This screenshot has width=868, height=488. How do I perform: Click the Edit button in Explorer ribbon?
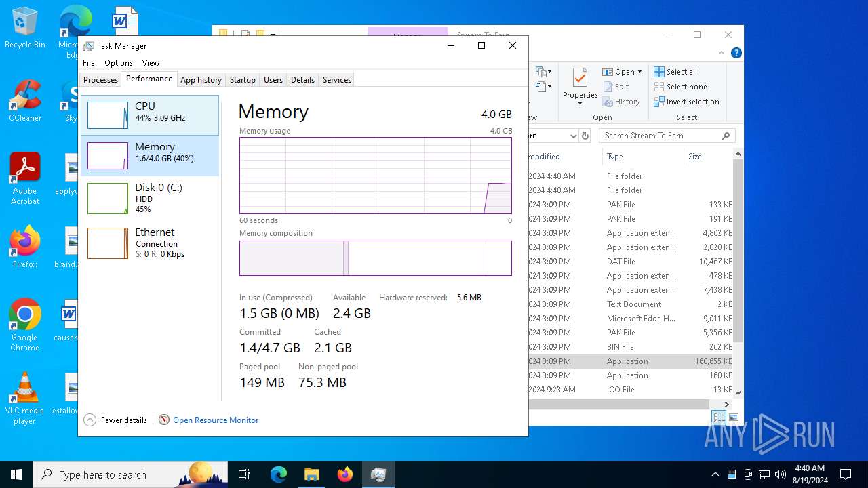(616, 87)
